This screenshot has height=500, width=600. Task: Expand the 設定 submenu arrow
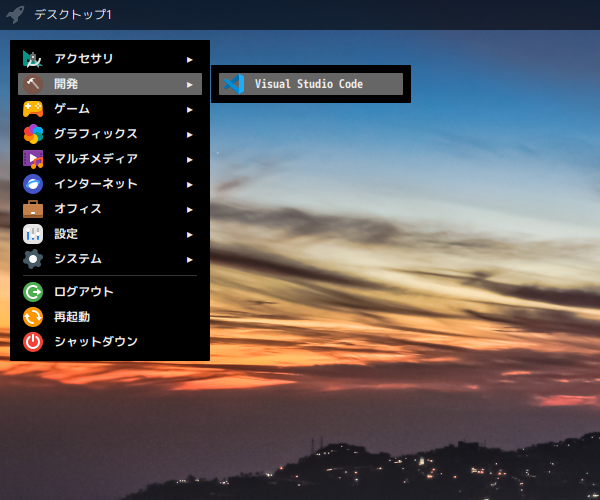coord(189,235)
